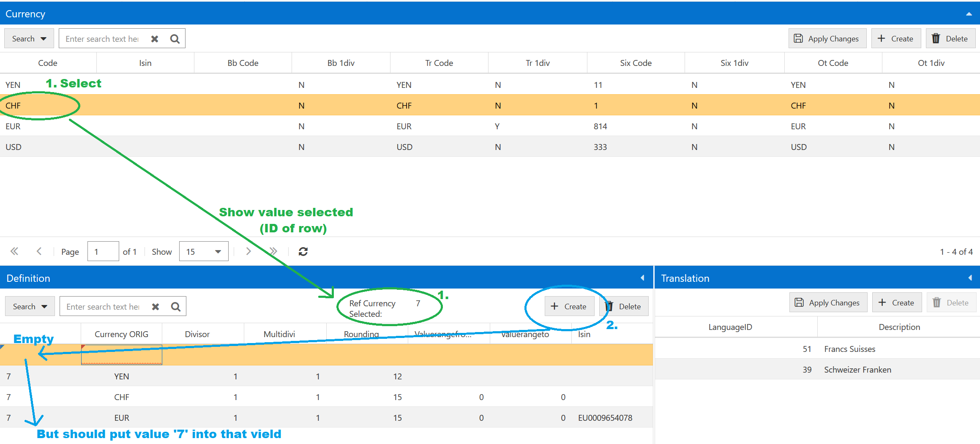
Task: Click the refresh icon in the pagination bar
Action: (x=303, y=251)
